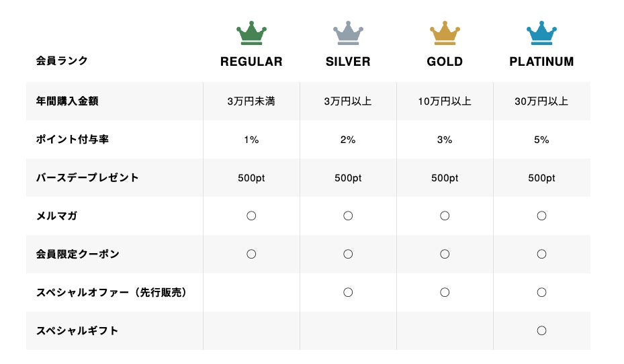Click the バースデープレゼント row label
The height and width of the screenshot is (364, 624).
coord(87,178)
